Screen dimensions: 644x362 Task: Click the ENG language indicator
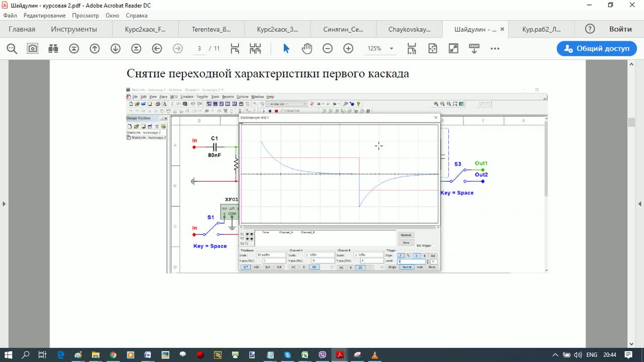click(592, 355)
